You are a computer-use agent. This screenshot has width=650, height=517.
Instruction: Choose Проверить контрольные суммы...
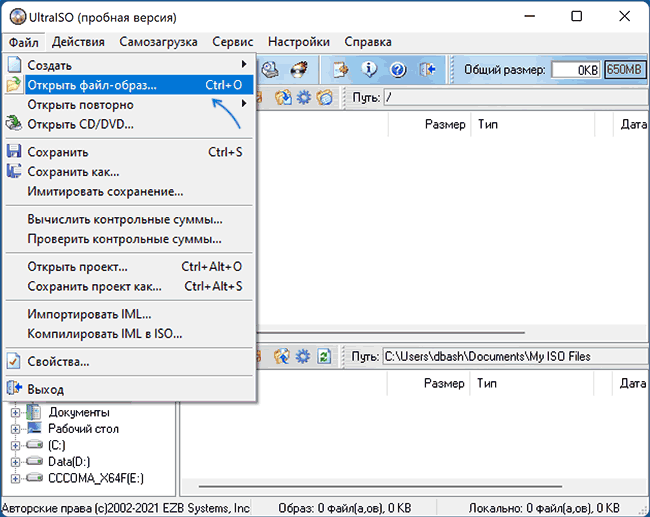pyautogui.click(x=129, y=239)
